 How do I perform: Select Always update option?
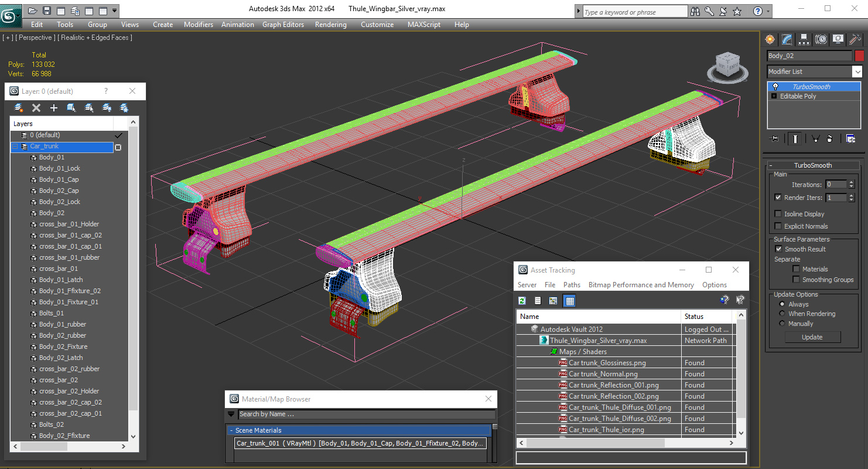tap(782, 304)
